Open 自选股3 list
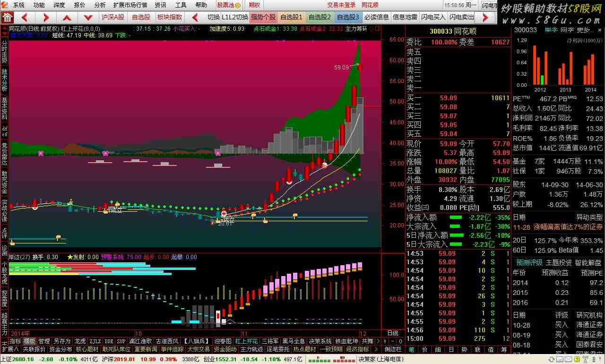 (348, 17)
